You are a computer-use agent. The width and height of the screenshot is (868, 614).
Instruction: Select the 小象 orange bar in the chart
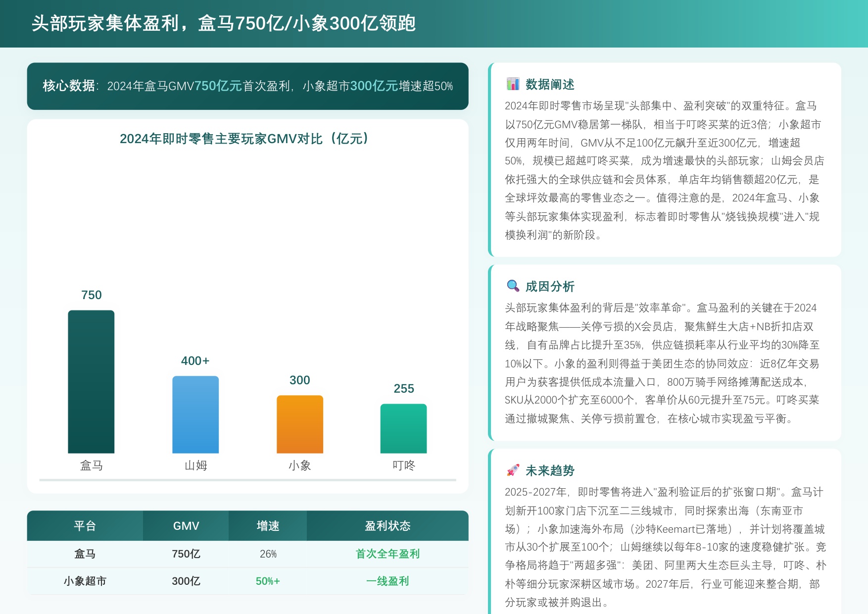(300, 423)
